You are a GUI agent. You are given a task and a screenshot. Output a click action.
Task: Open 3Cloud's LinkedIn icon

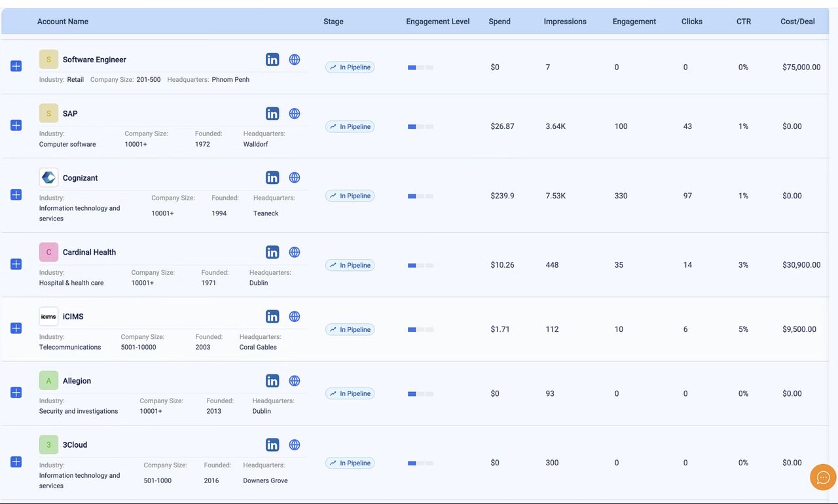pos(272,444)
